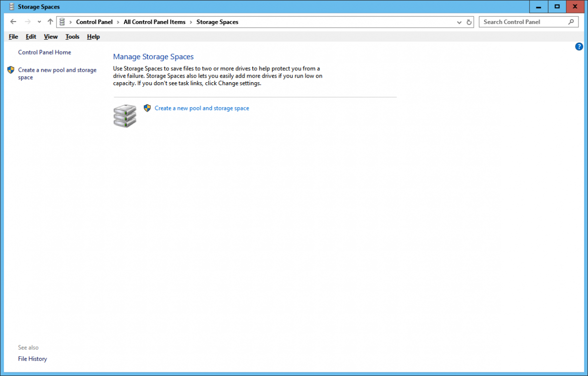This screenshot has height=376, width=588.
Task: Click the stacked drives icon
Action: 125,116
